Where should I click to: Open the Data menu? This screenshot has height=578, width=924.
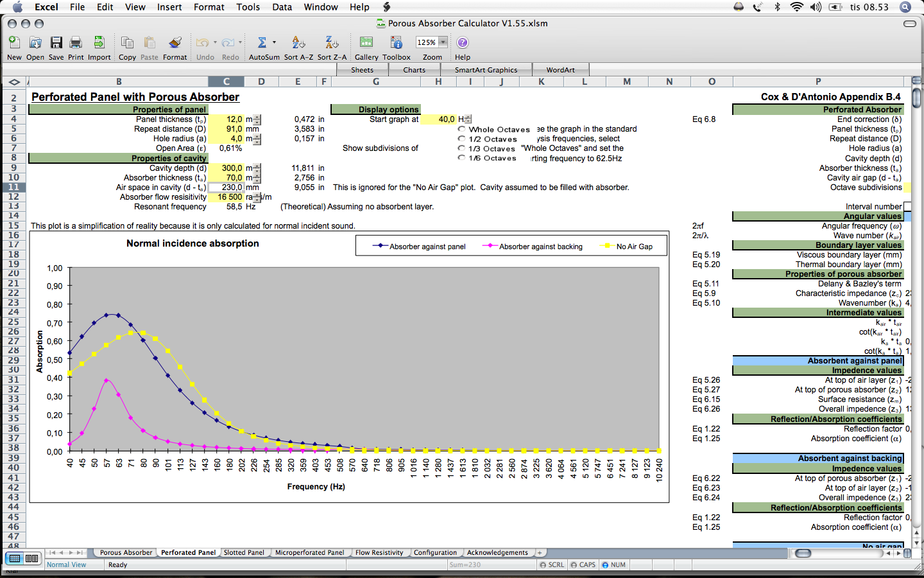(282, 7)
